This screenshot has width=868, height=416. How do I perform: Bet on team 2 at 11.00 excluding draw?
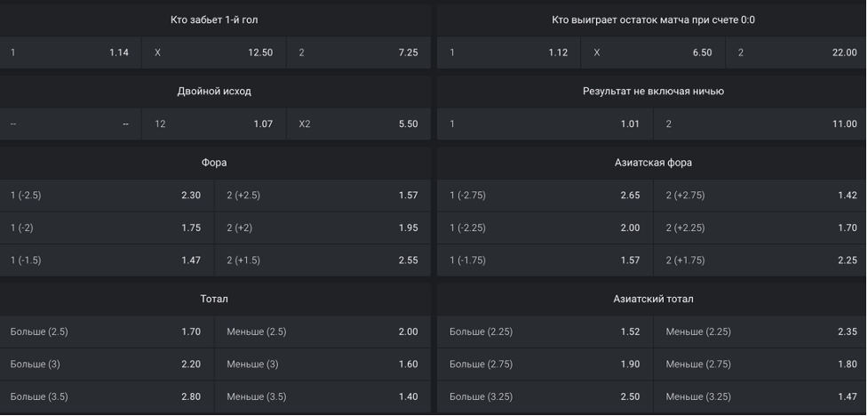click(x=761, y=124)
